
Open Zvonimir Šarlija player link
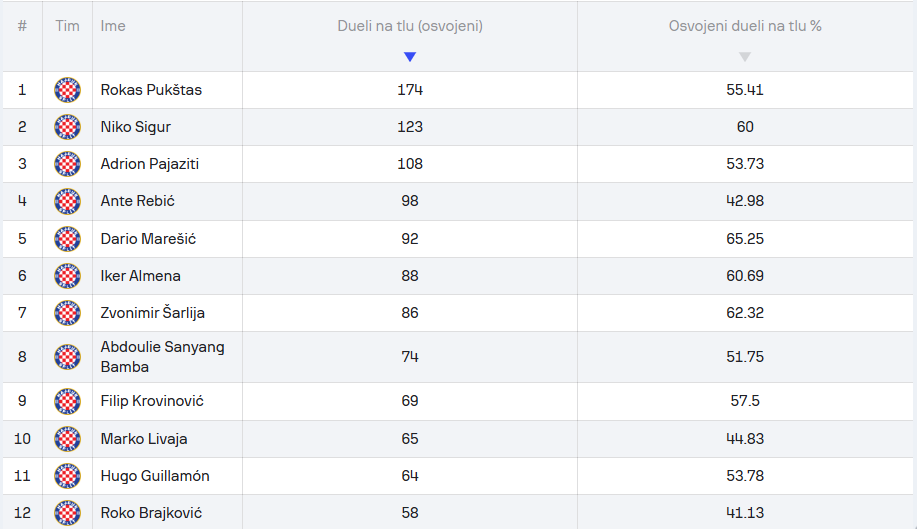point(153,313)
